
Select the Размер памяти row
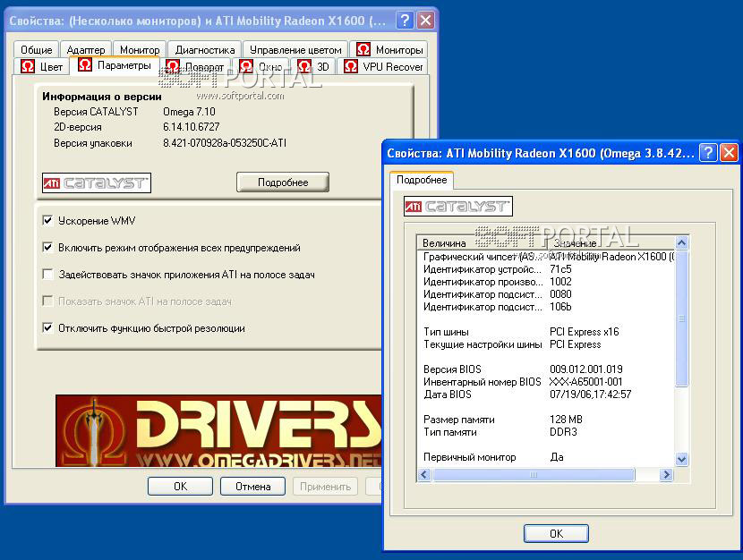pos(546,420)
